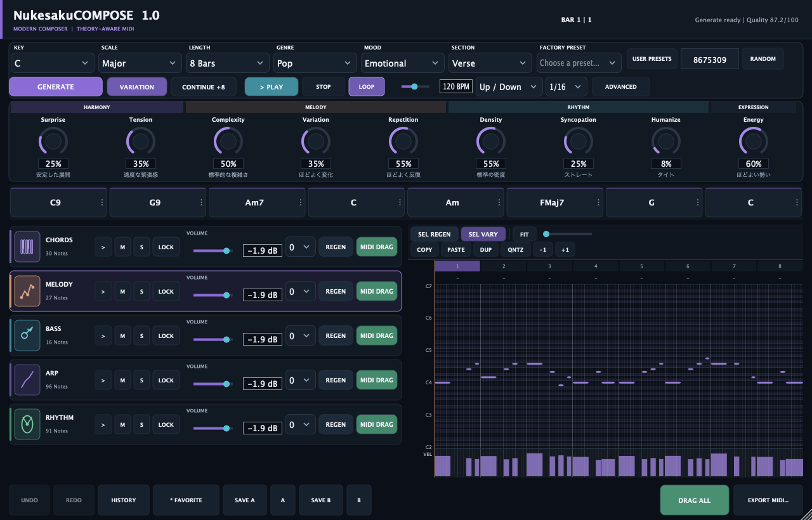Select bar 2 in the piano roll ruler
This screenshot has height=520, width=812.
pyautogui.click(x=504, y=266)
